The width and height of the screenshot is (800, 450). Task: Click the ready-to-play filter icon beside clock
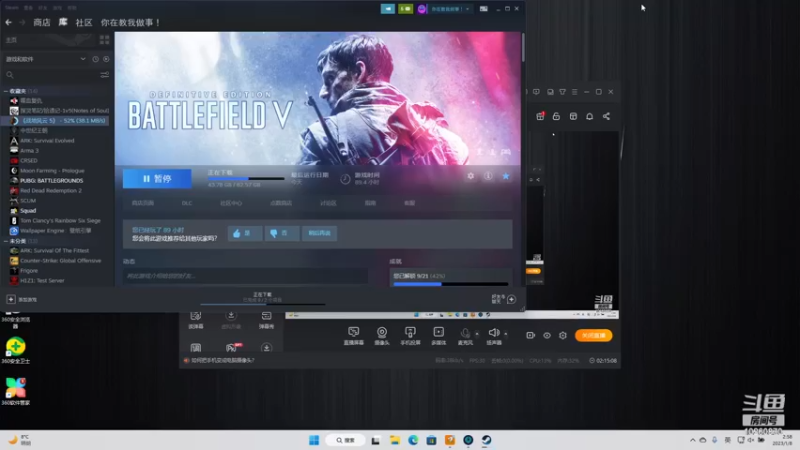pyautogui.click(x=106, y=59)
